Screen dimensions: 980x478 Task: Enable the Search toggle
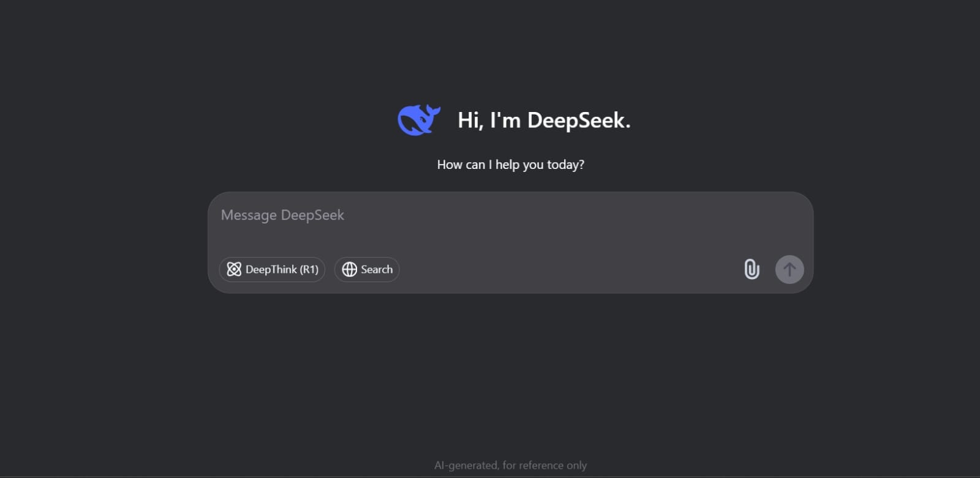pos(367,269)
